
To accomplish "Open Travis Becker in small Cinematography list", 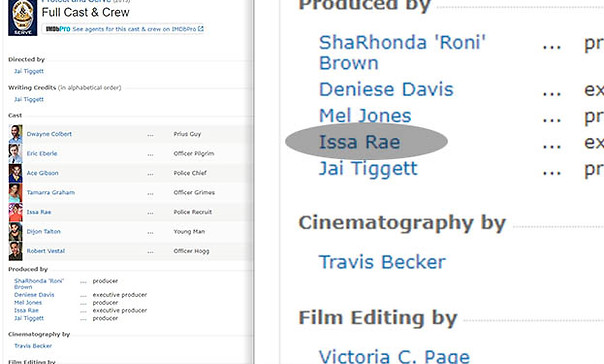I will pos(33,346).
